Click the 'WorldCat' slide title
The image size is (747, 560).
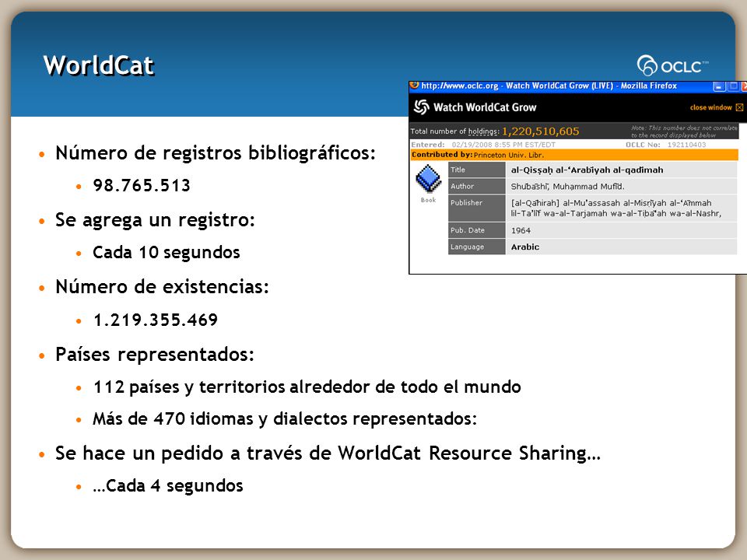pyautogui.click(x=99, y=65)
